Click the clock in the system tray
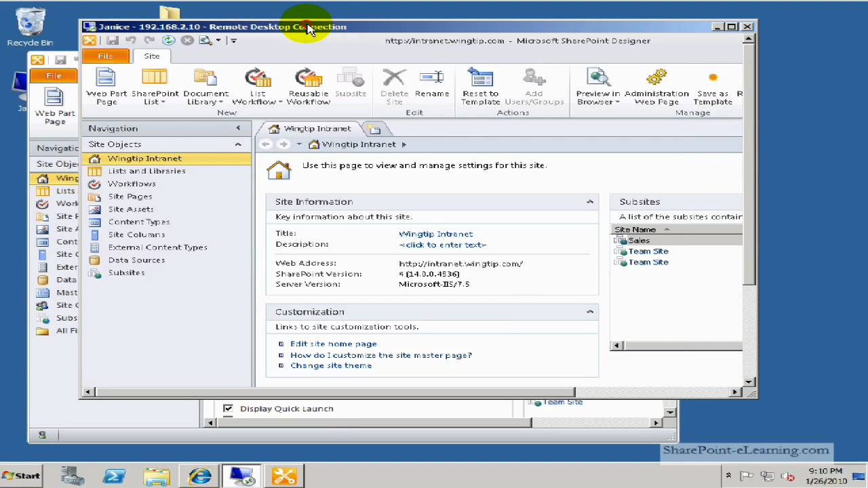868x488 pixels. click(827, 476)
